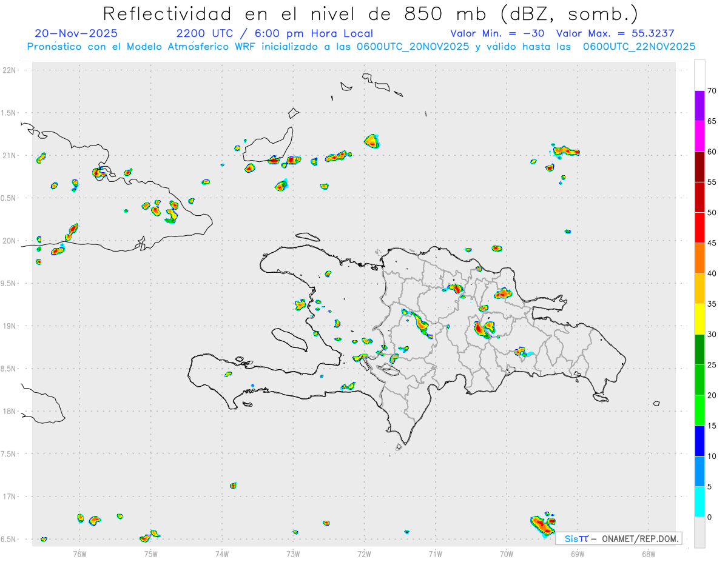Click the "22N" latitude axis label
The height and width of the screenshot is (562, 728).
9,70
